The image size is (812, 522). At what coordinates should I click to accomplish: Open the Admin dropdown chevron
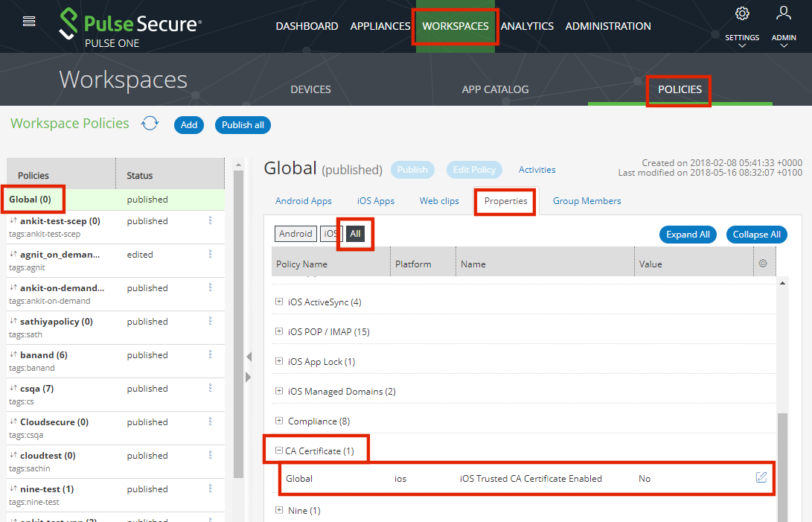pos(784,46)
